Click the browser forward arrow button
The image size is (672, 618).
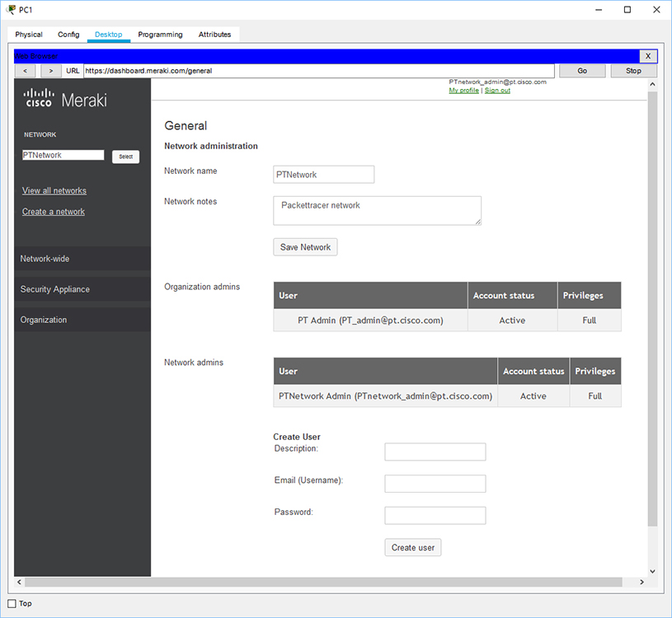(x=51, y=71)
